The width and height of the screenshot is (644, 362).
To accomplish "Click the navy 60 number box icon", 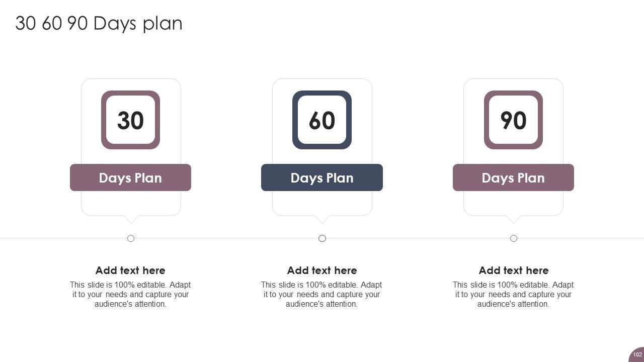I will coord(322,120).
